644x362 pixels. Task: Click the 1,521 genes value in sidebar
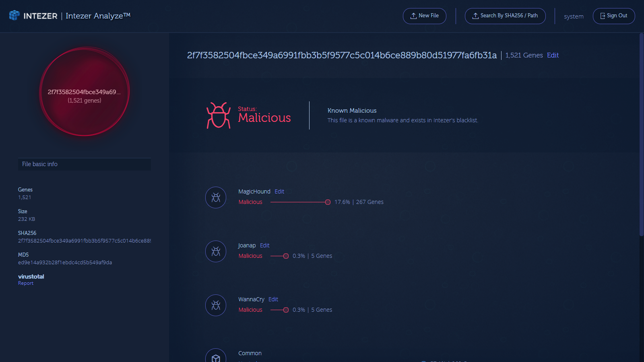click(x=25, y=197)
